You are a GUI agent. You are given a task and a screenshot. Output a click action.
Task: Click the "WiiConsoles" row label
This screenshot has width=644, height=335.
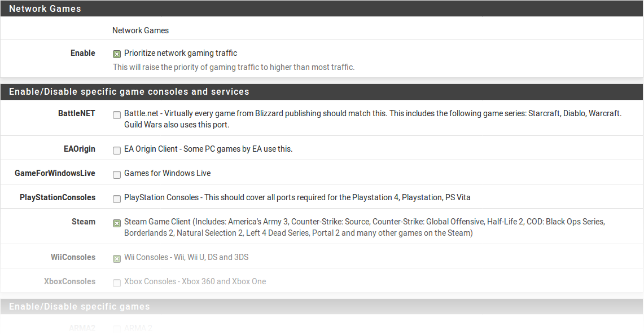73,257
